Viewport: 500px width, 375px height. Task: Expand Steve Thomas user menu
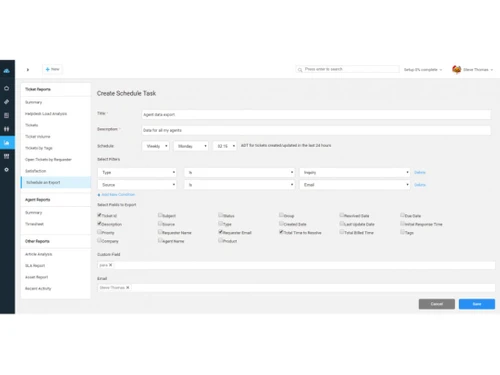coord(478,70)
